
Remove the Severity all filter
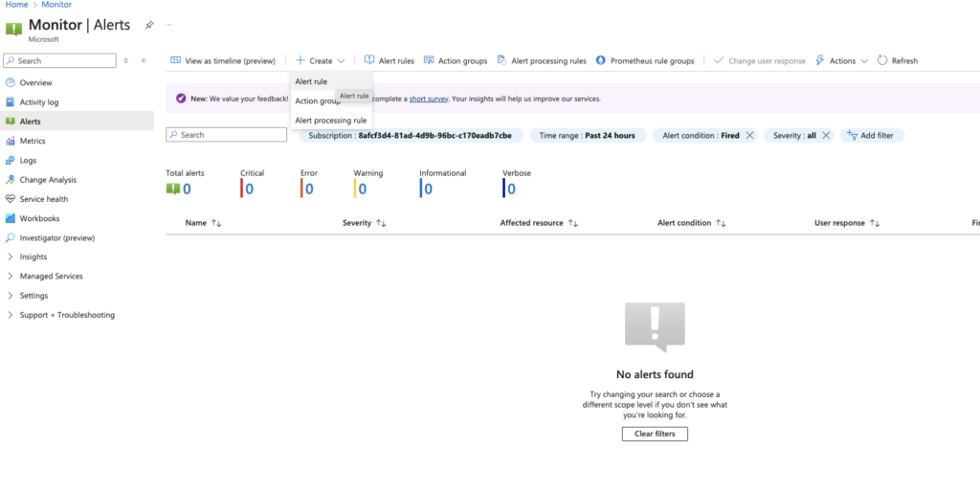(826, 135)
